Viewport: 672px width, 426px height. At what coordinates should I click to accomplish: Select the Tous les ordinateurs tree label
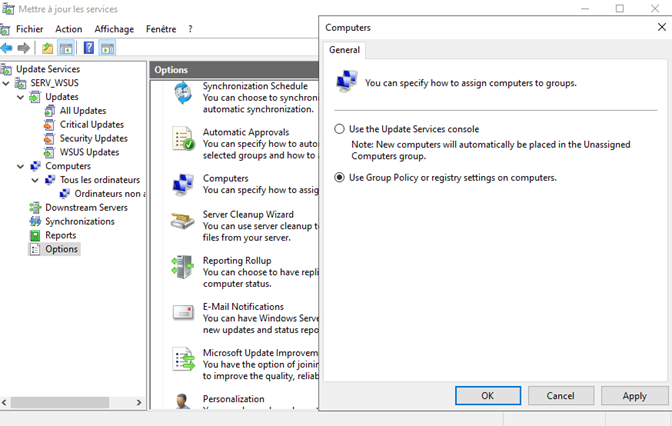coord(100,180)
